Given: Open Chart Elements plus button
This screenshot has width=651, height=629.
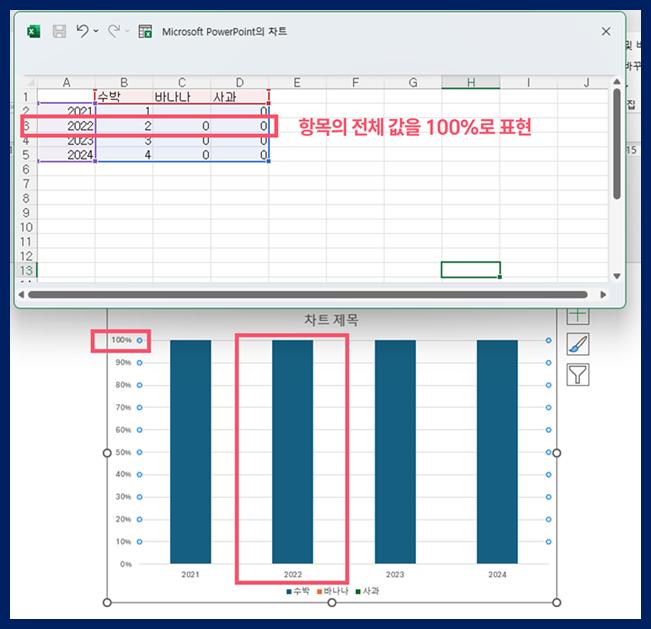Looking at the screenshot, I should 578,314.
